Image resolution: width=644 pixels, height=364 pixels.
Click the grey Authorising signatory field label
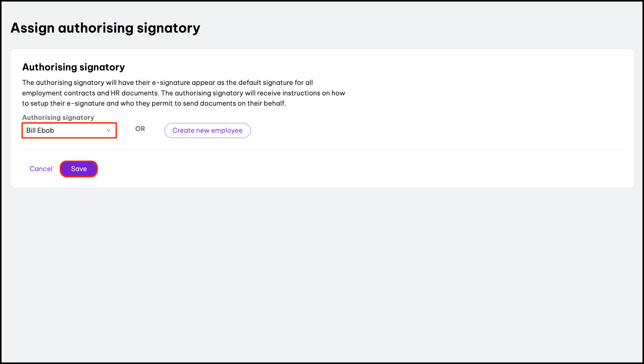tap(58, 117)
